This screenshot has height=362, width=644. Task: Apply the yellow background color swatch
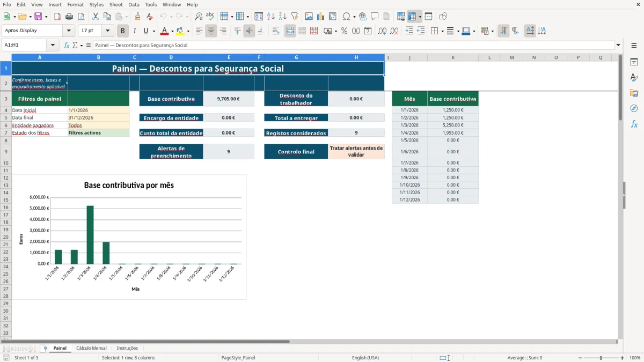coord(180,31)
